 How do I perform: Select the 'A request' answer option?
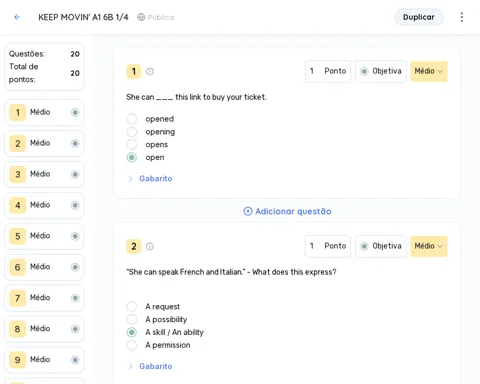click(132, 306)
